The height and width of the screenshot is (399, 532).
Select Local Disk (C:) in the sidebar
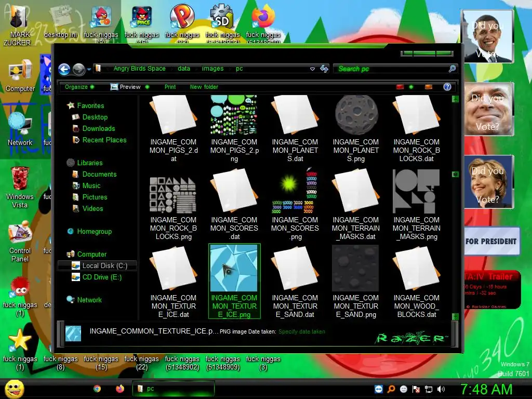tap(97, 265)
